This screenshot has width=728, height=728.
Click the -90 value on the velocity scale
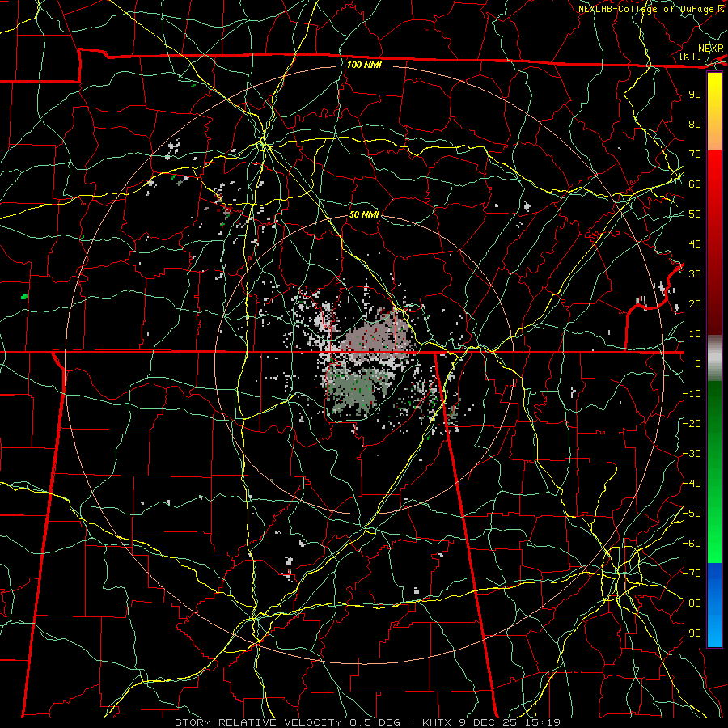coord(692,633)
